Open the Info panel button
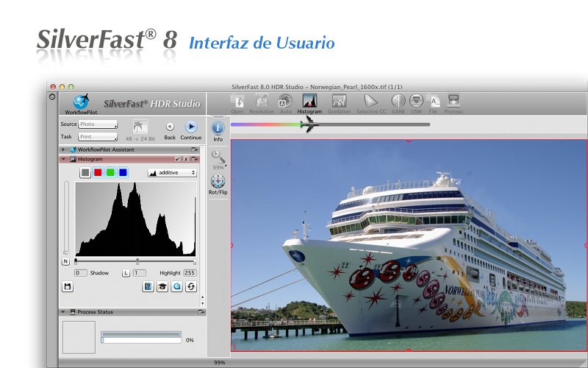The width and height of the screenshot is (588, 368). pos(218,128)
